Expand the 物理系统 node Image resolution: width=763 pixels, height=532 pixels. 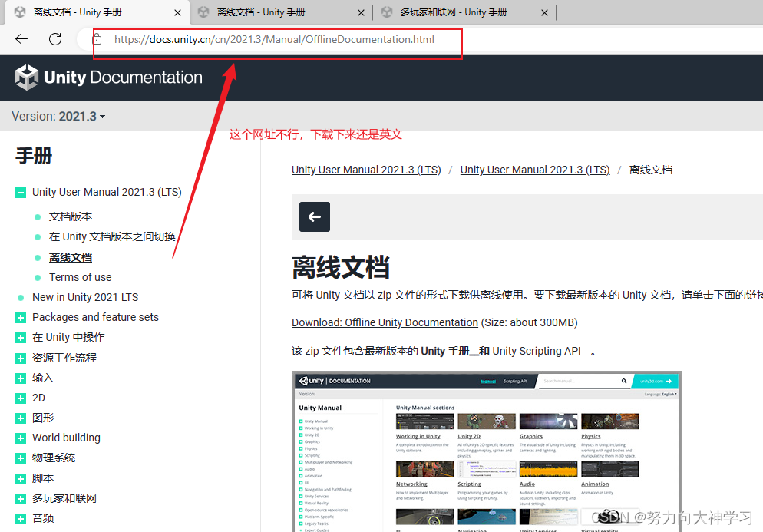coord(21,458)
